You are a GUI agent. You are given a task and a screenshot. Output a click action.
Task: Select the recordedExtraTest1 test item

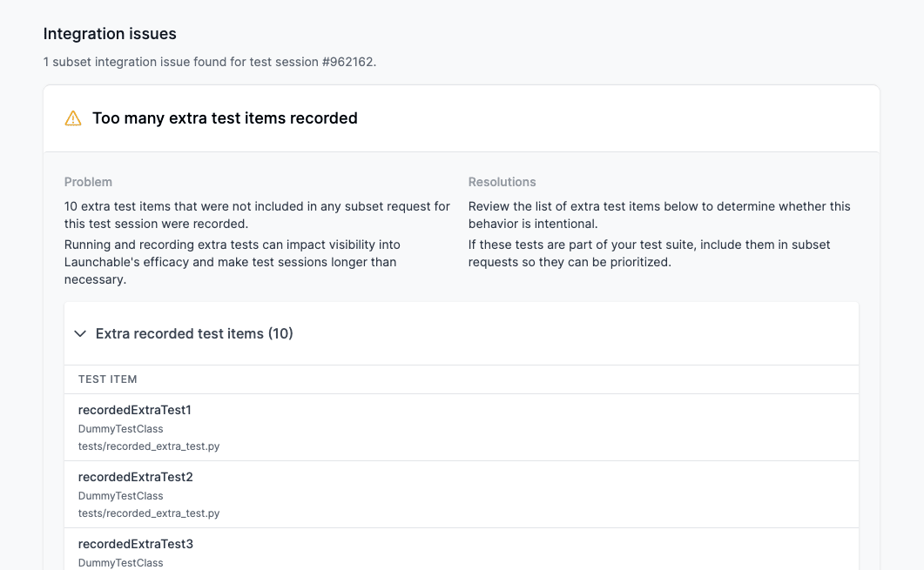[134, 410]
